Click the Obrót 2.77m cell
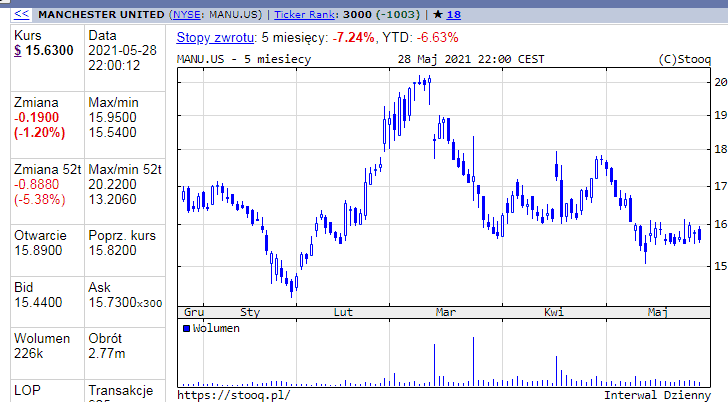 [x=107, y=351]
